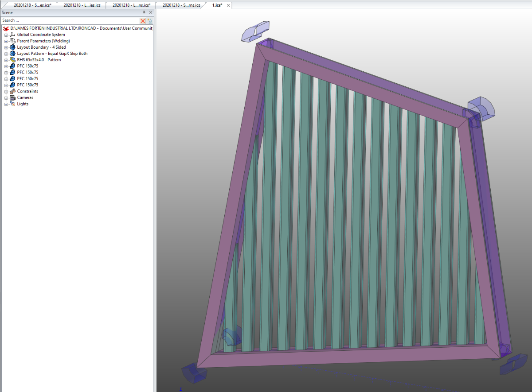Clear the scene search with red X

click(143, 21)
